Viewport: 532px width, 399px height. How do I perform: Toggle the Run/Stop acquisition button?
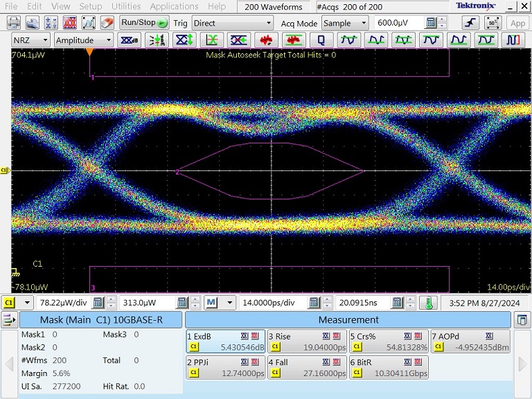144,23
